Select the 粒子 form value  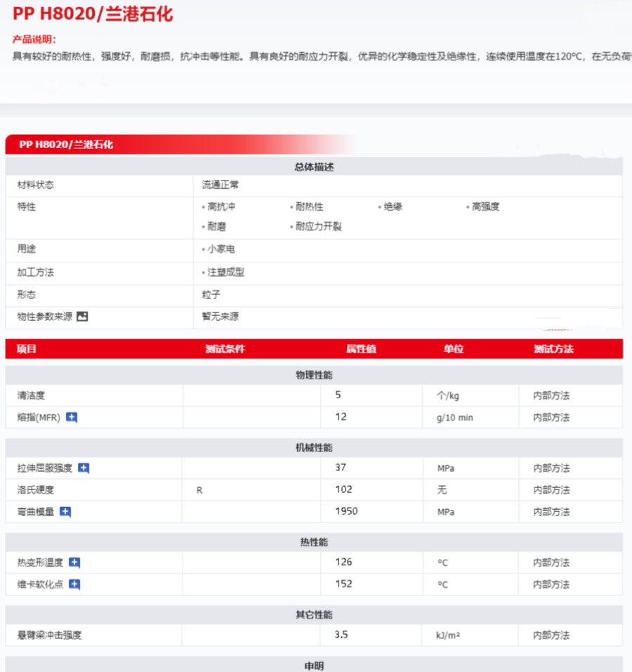211,294
